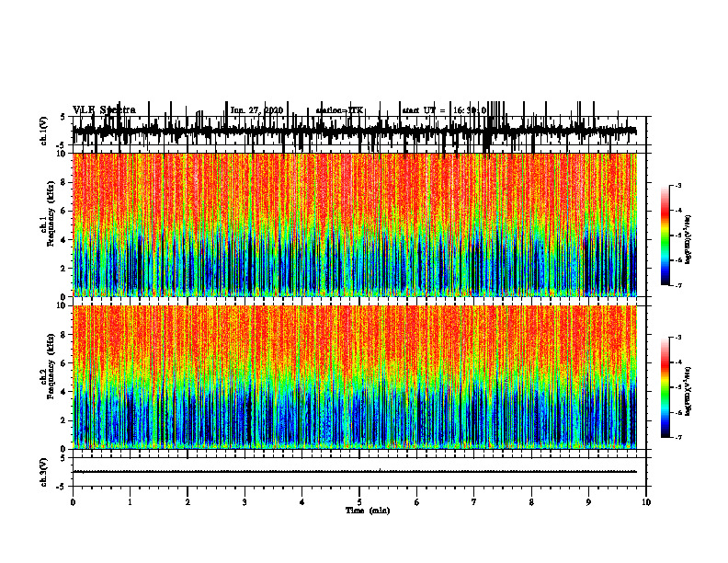The height and width of the screenshot is (563, 728).
Task: Click the time-axis tick label "3"
Action: coord(245,502)
